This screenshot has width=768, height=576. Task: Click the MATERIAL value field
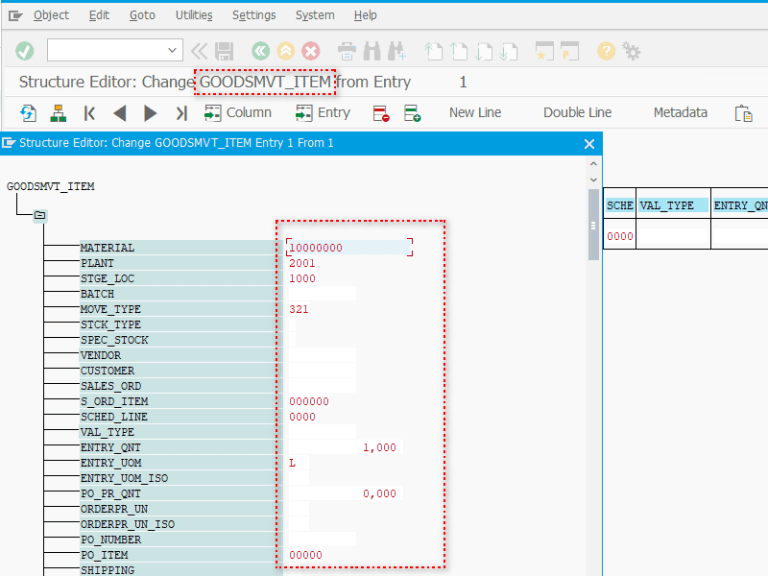click(x=348, y=247)
